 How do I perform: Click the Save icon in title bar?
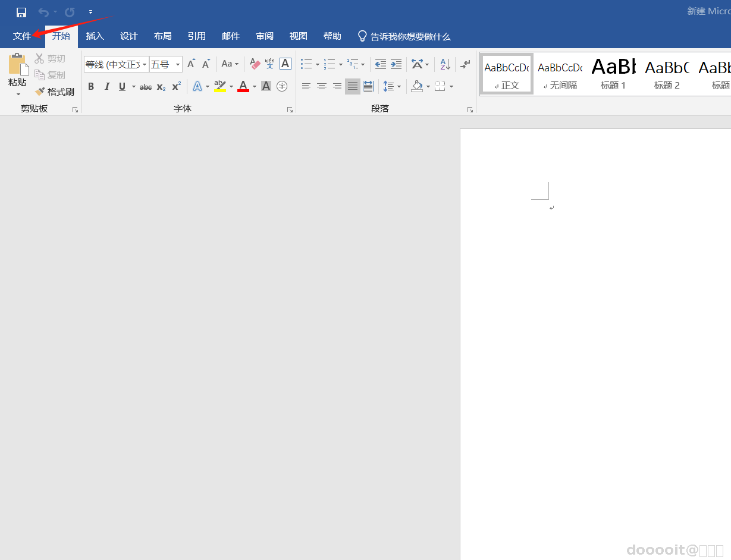21,12
